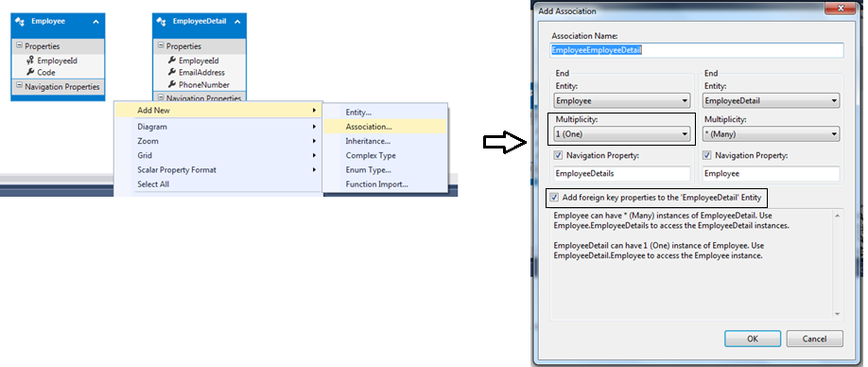Toggle Navigation Property checkbox for EmployeeDetail end
The image size is (868, 367).
[x=707, y=156]
